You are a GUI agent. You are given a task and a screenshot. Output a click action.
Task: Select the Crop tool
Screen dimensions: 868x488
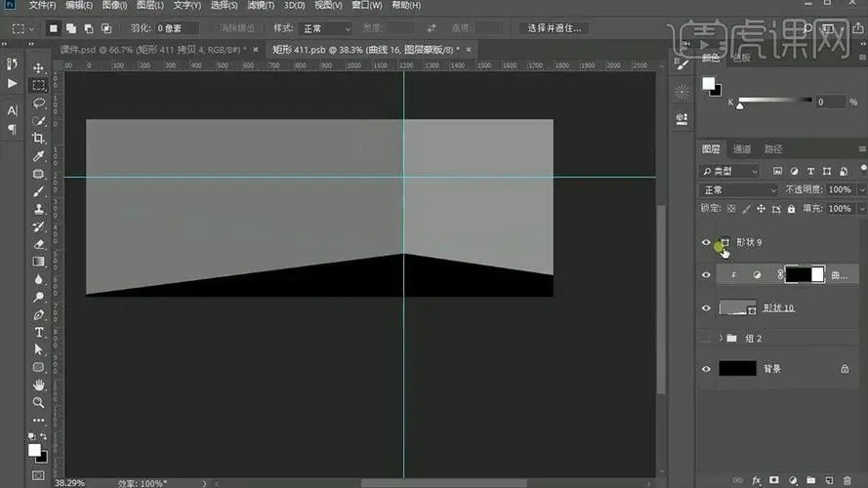click(39, 139)
